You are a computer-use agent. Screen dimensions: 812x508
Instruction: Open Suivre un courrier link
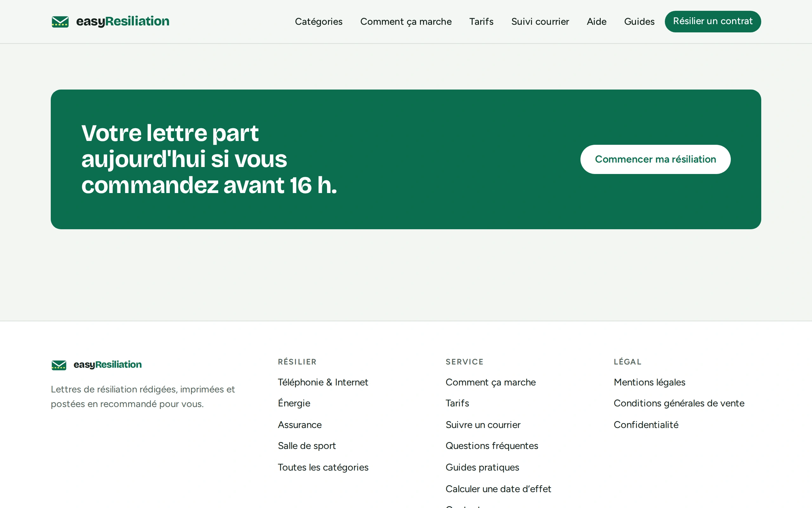pyautogui.click(x=483, y=425)
